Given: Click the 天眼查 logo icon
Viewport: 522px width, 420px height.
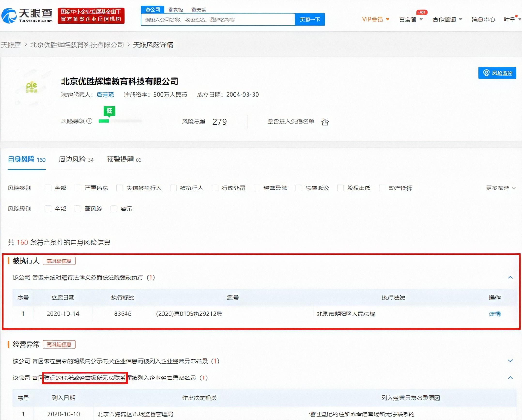Looking at the screenshot, I should click(x=10, y=15).
